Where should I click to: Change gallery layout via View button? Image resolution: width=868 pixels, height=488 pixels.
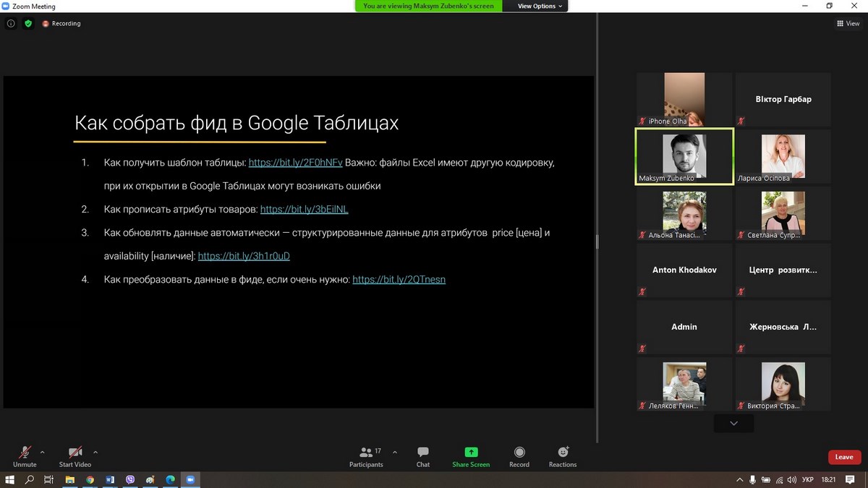(848, 23)
